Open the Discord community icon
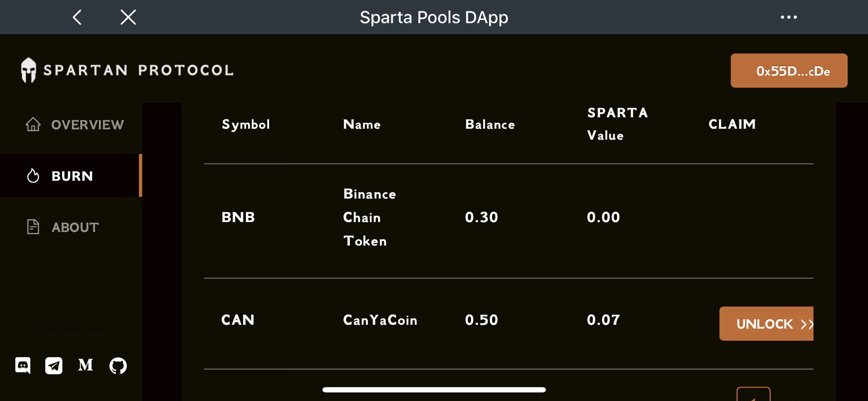Viewport: 868px width, 401px height. click(x=24, y=366)
